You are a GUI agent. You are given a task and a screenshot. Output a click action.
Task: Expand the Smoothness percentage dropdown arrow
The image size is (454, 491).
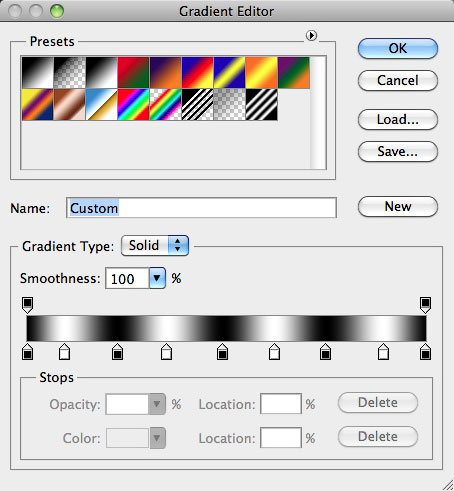coord(157,278)
